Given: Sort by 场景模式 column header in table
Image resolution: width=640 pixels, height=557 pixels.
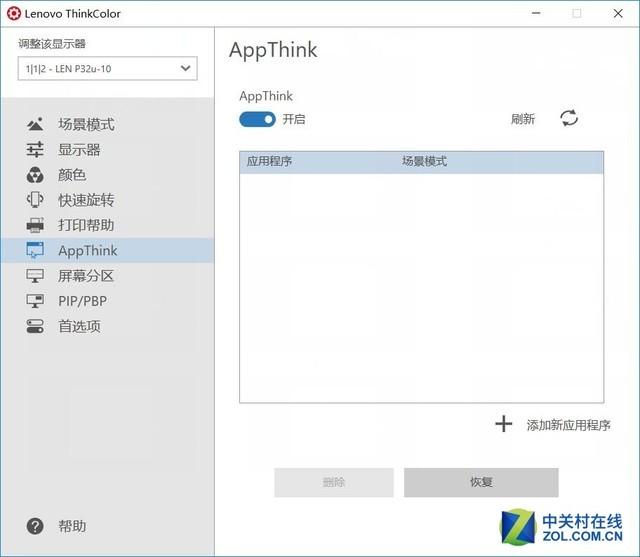Looking at the screenshot, I should click(424, 161).
